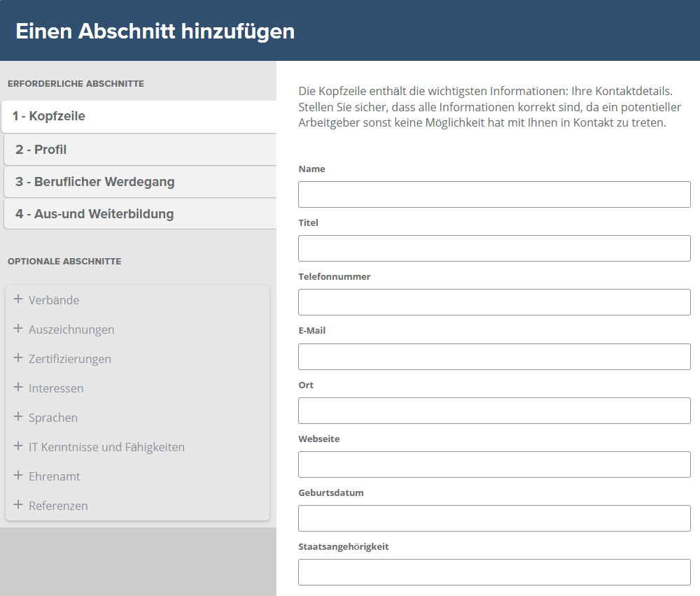The height and width of the screenshot is (596, 700).
Task: Focus the Geburtsdatum field
Action: tap(494, 518)
